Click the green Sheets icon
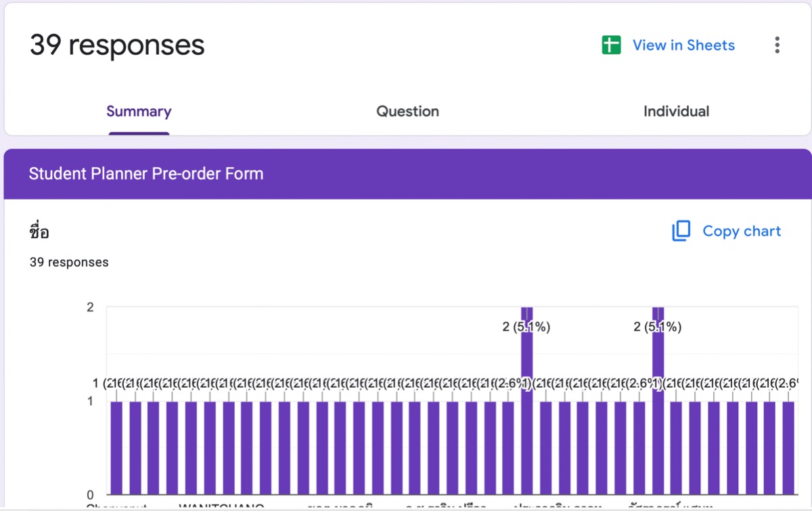The width and height of the screenshot is (812, 511). [611, 45]
